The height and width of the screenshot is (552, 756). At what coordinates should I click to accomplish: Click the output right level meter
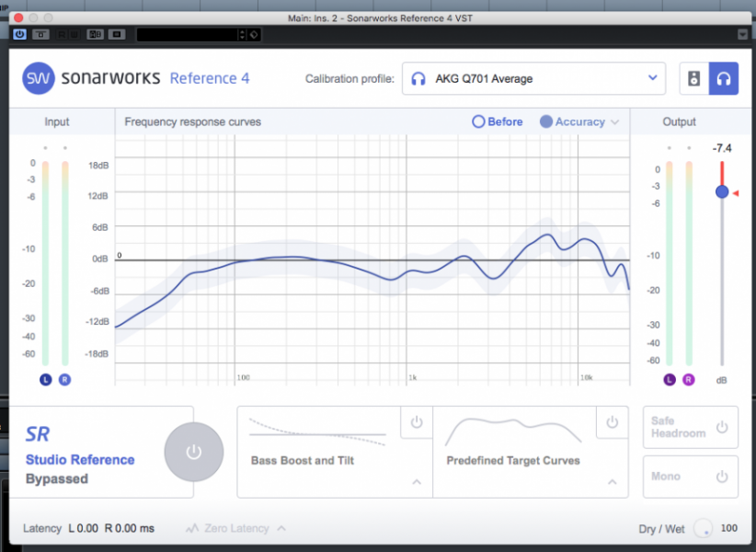(689, 263)
